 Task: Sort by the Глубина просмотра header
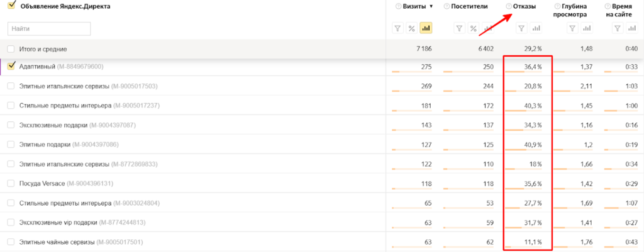[x=571, y=9]
